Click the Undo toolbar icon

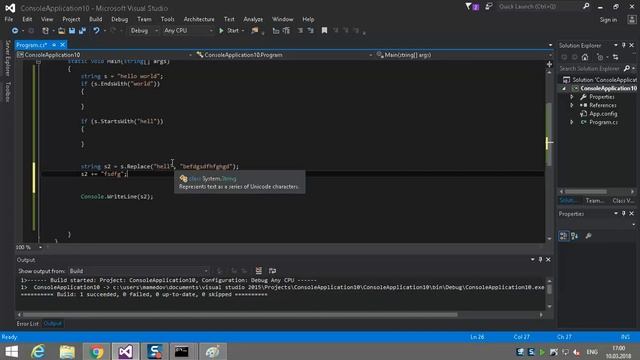pyautogui.click(x=96, y=31)
